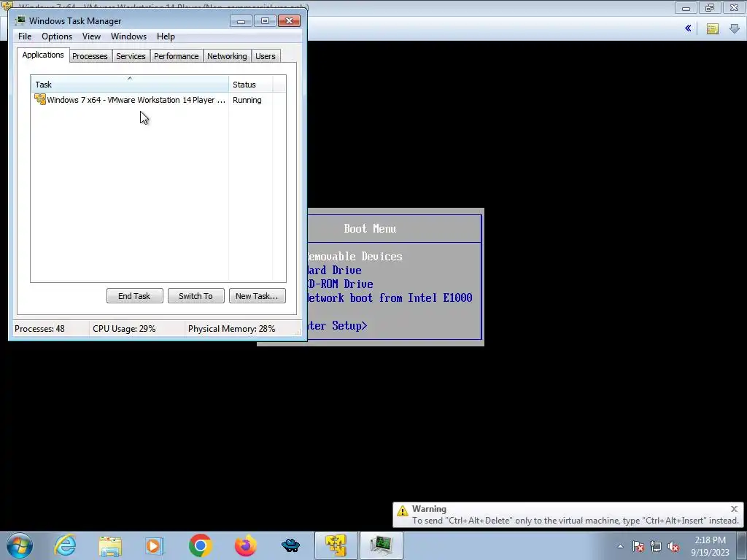
Task: Dismiss the Ctrl+Alt+Delete warning notification
Action: click(x=734, y=509)
